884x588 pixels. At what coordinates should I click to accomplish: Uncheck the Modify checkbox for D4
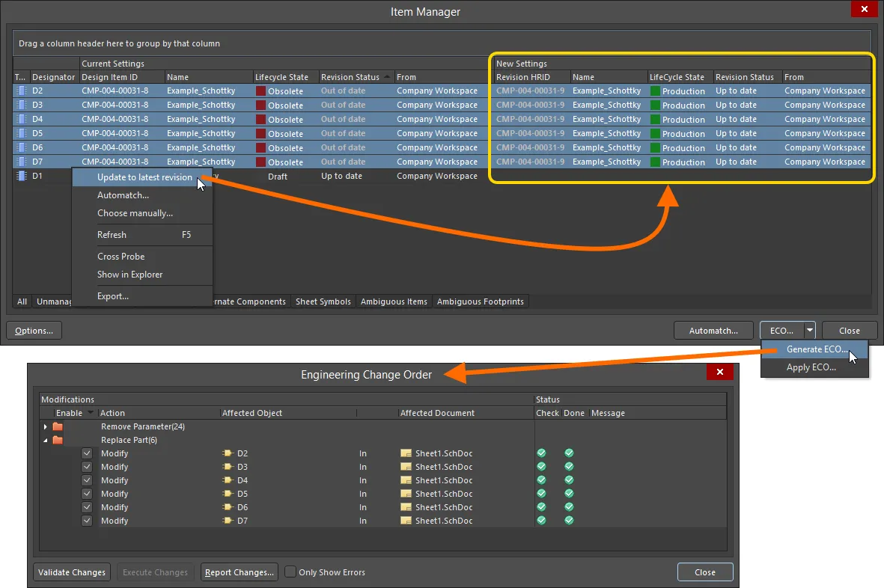tap(87, 480)
